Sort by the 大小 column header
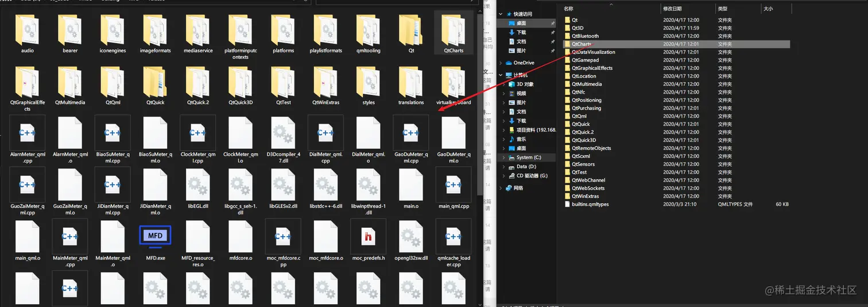The width and height of the screenshot is (868, 307). coord(776,9)
